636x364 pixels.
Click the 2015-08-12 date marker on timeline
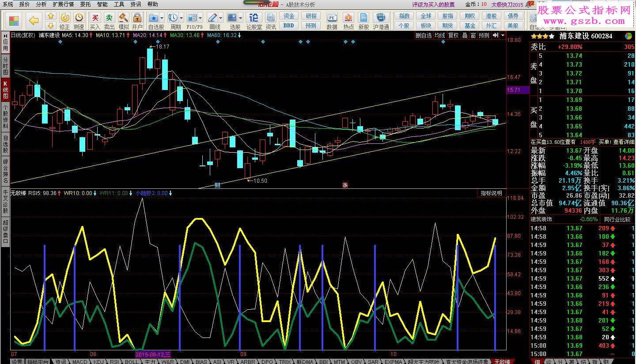tap(153, 354)
